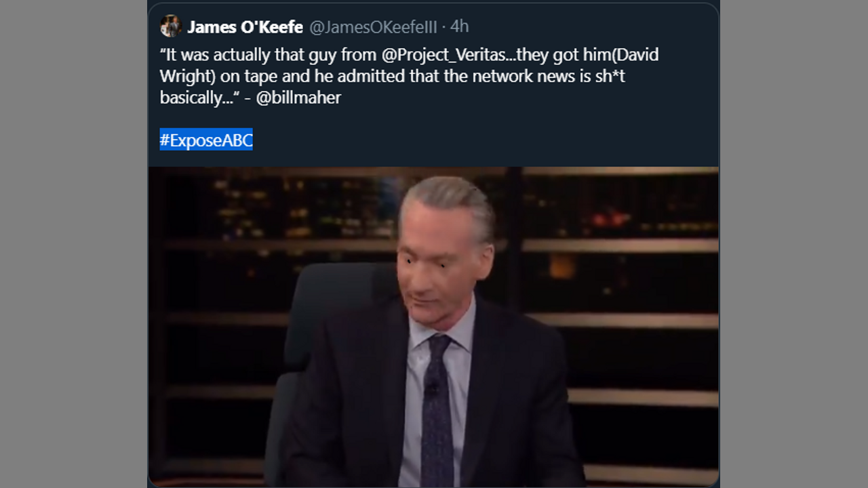Click the gray margin left of the tweet
Image resolution: width=868 pixels, height=488 pixels.
point(74,244)
